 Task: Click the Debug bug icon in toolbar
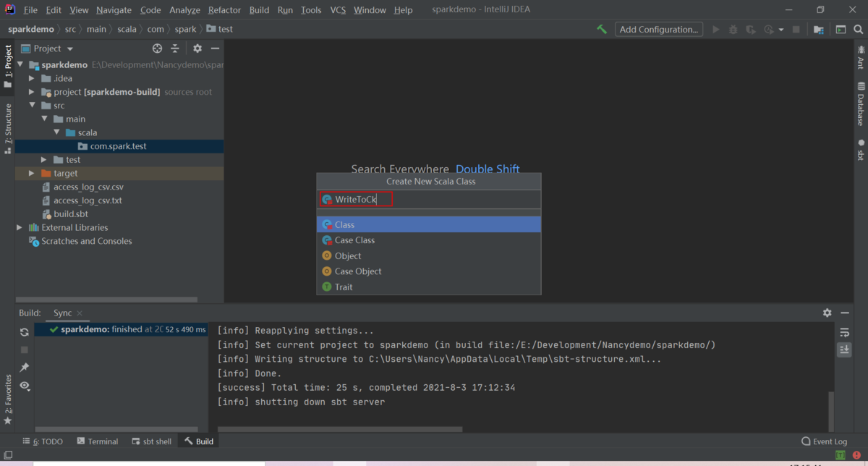[733, 30]
